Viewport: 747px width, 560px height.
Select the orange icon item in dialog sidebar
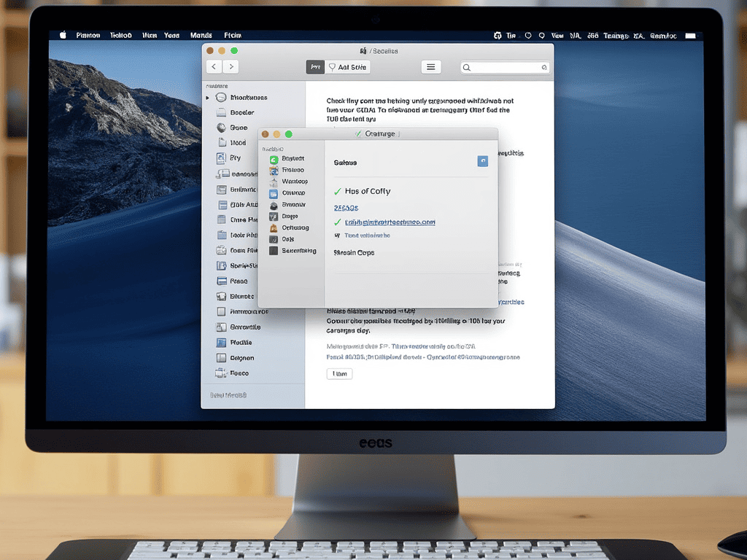coord(274,227)
